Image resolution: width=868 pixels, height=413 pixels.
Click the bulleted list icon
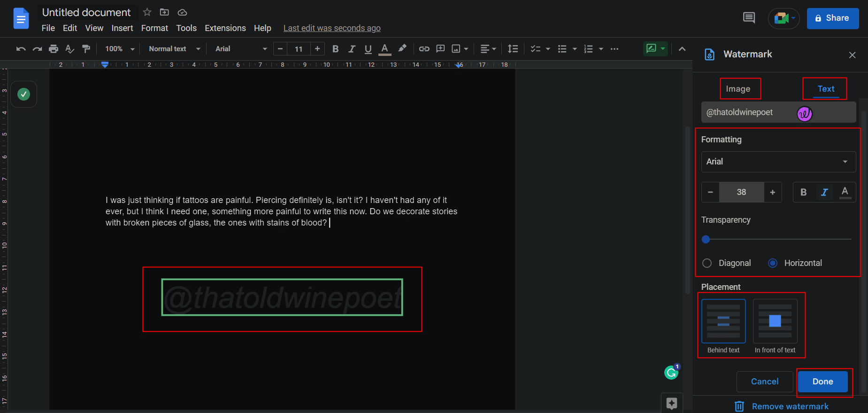562,49
